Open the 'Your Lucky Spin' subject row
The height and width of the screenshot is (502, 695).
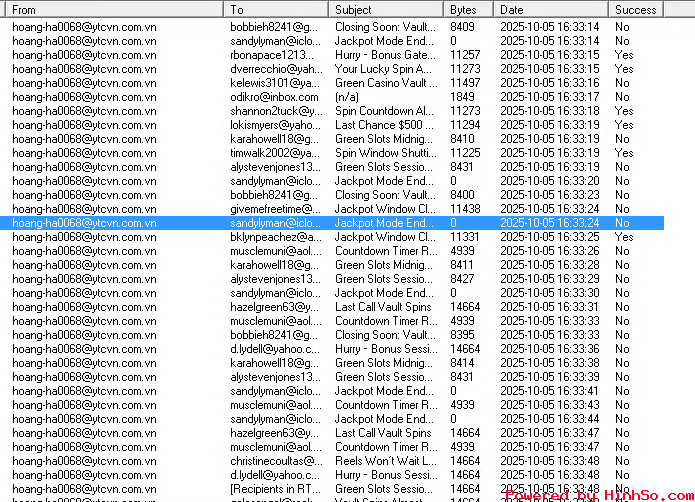pos(385,69)
